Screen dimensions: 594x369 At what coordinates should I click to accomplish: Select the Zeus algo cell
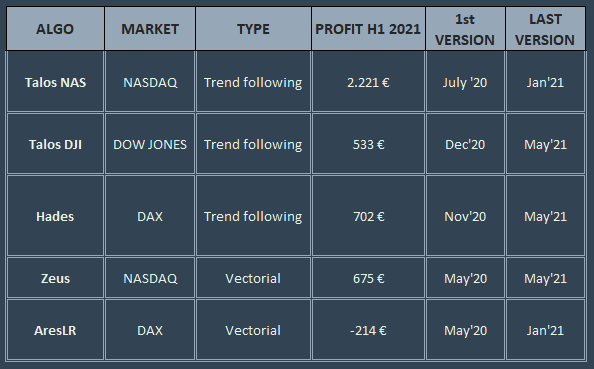click(x=55, y=278)
